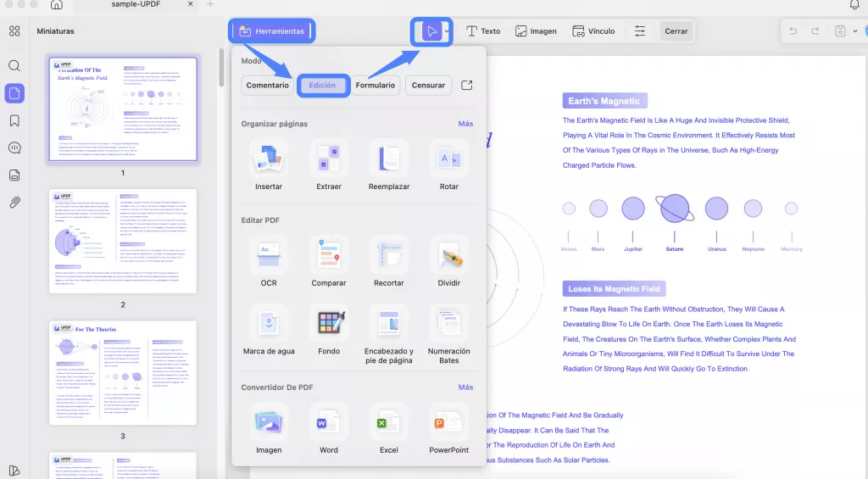Select the cursor selection tool
This screenshot has height=479, width=868.
click(431, 31)
